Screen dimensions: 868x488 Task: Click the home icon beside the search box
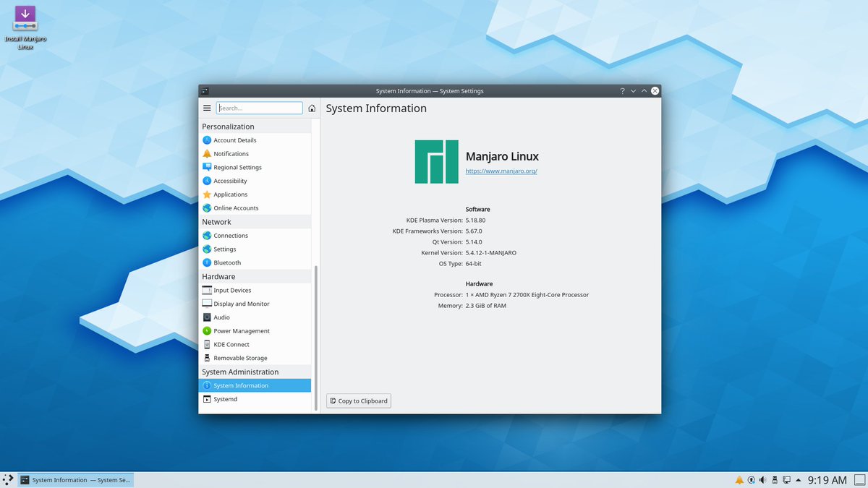click(312, 108)
